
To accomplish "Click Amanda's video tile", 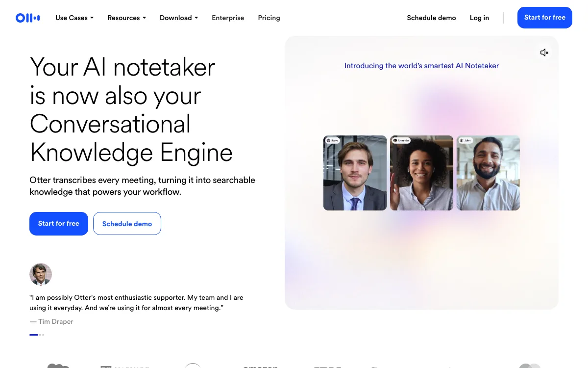I will click(x=422, y=173).
